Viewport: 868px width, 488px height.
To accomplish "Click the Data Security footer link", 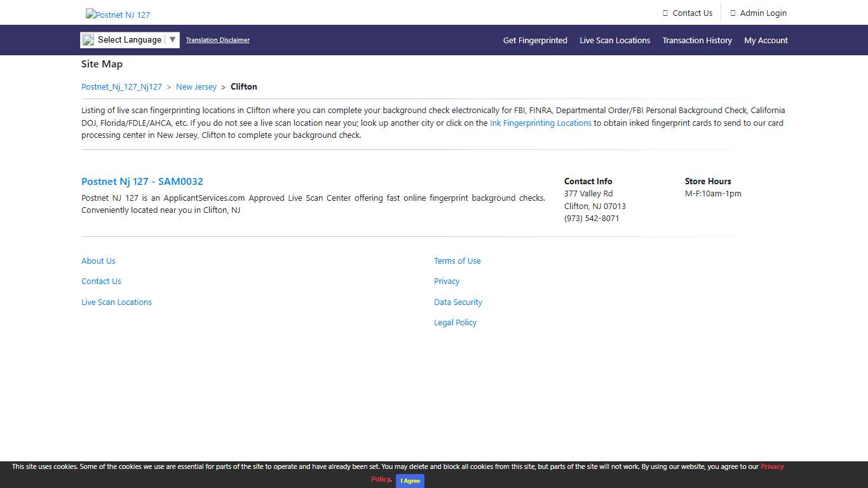I will tap(458, 302).
